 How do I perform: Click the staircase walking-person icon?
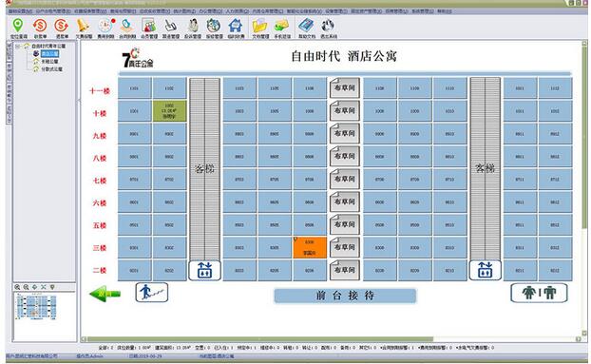151,293
